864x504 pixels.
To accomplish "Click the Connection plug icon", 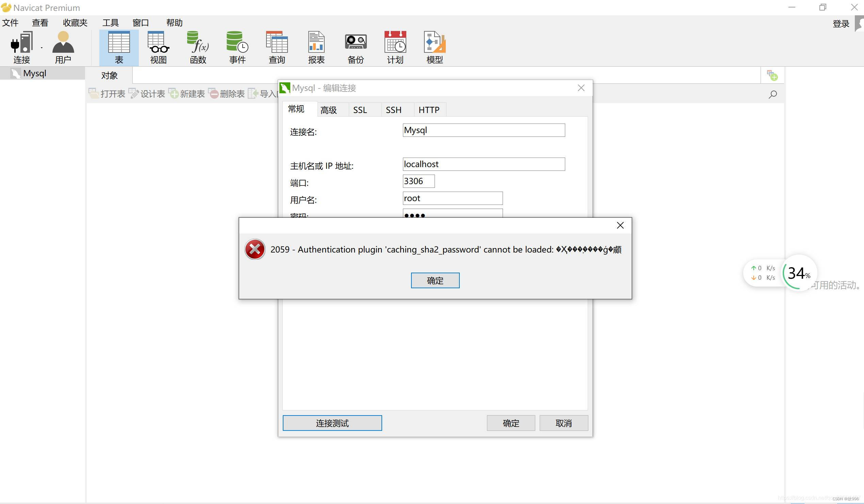I will pyautogui.click(x=21, y=43).
